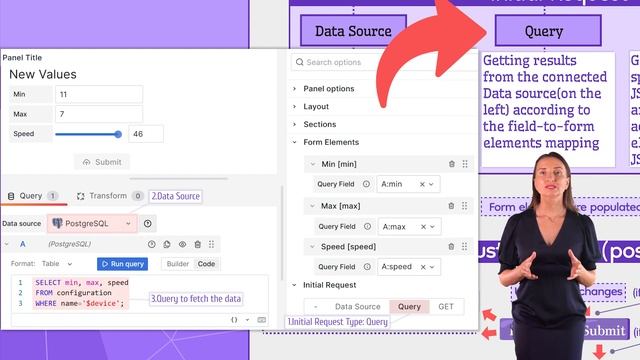Select Data Source as Initial Request type

358,307
